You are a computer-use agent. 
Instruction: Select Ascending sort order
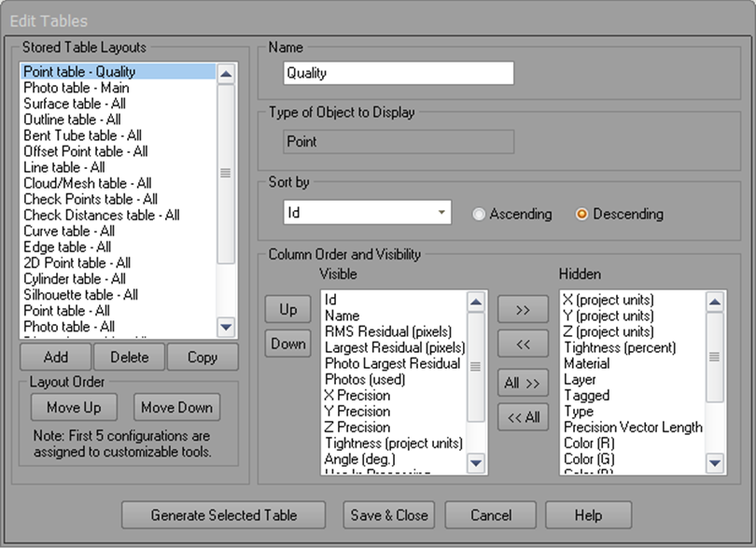[x=480, y=214]
